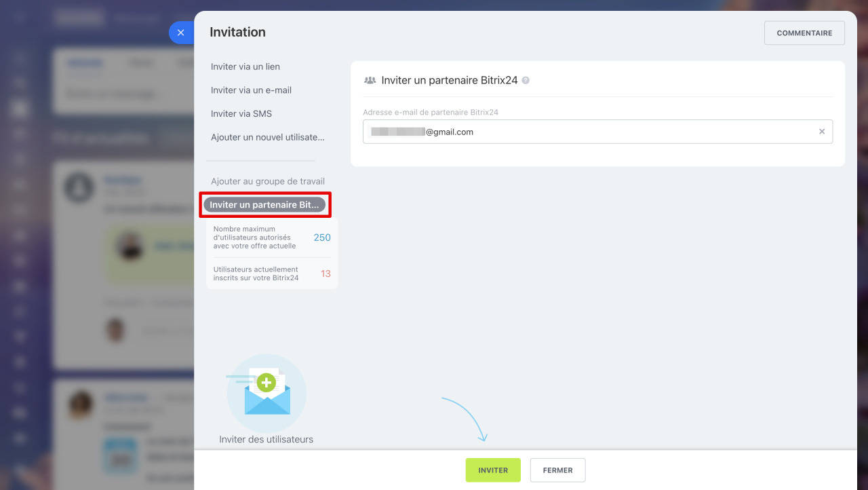The image size is (868, 490).
Task: Switch to 'Inviter via un e-mail'
Action: pyautogui.click(x=251, y=90)
